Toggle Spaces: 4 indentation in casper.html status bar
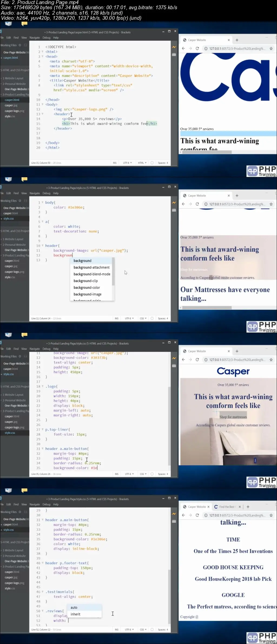Image resolution: width=277 pixels, height=644 pixels. 163,163
